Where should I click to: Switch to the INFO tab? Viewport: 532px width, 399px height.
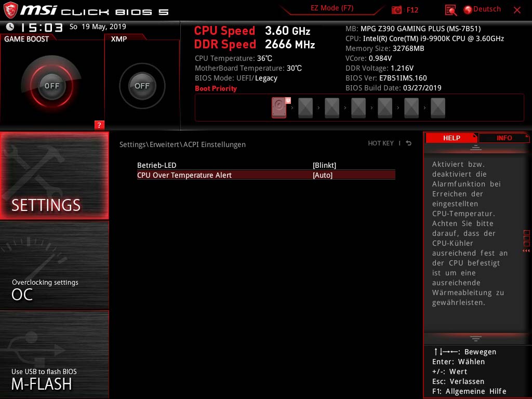(x=504, y=138)
